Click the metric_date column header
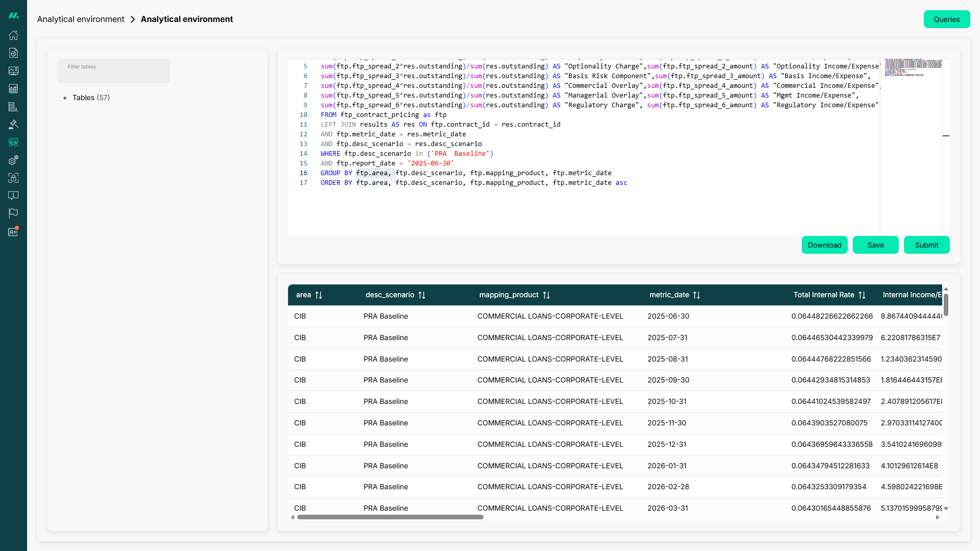The height and width of the screenshot is (551, 980). click(x=669, y=295)
